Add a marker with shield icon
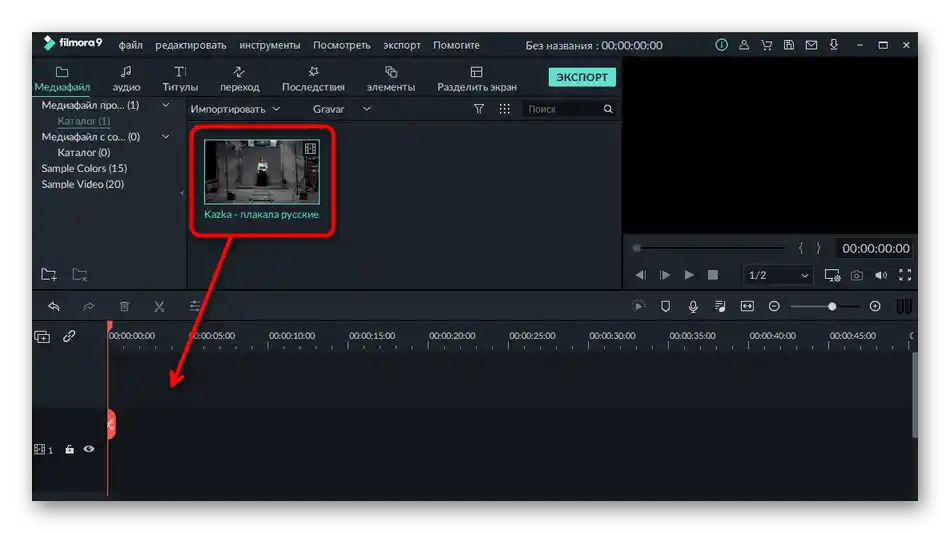Image resolution: width=950 pixels, height=533 pixels. (x=665, y=306)
